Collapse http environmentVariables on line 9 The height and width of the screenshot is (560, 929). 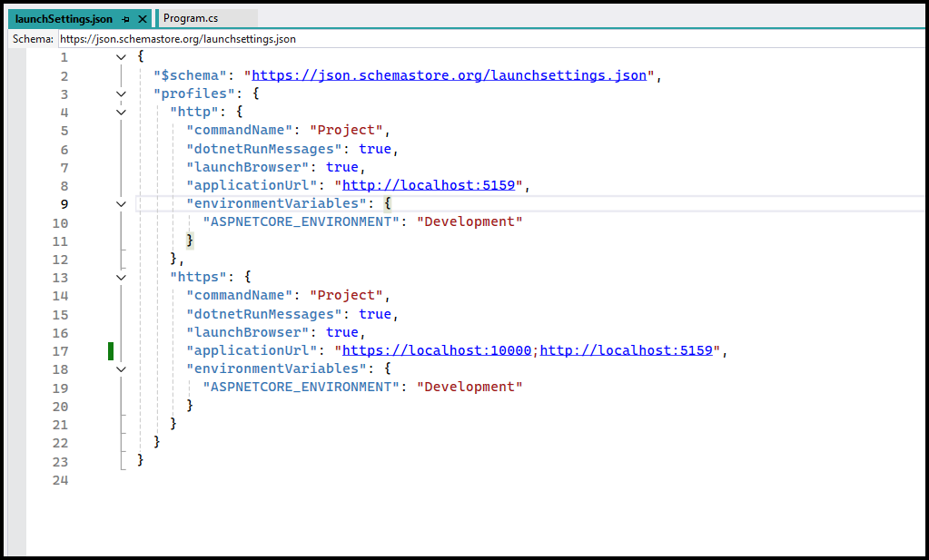pyautogui.click(x=122, y=204)
